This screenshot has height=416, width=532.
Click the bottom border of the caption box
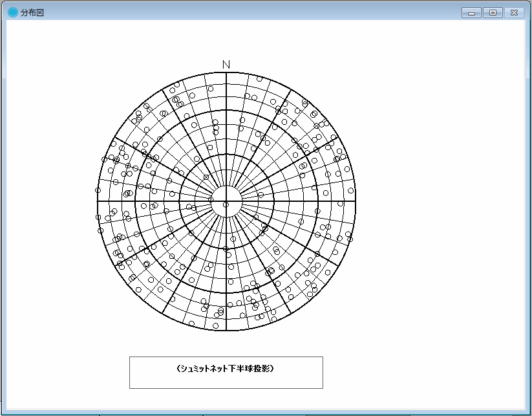point(226,388)
